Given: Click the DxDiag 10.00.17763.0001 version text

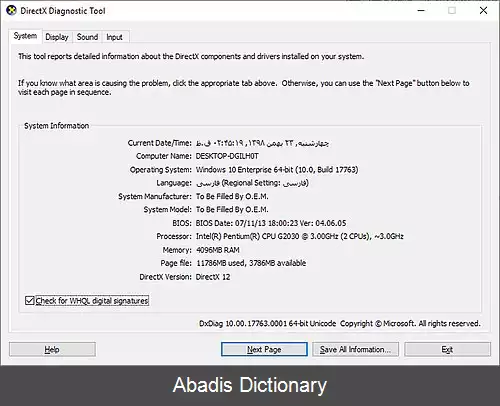Looking at the screenshot, I should (268, 324).
